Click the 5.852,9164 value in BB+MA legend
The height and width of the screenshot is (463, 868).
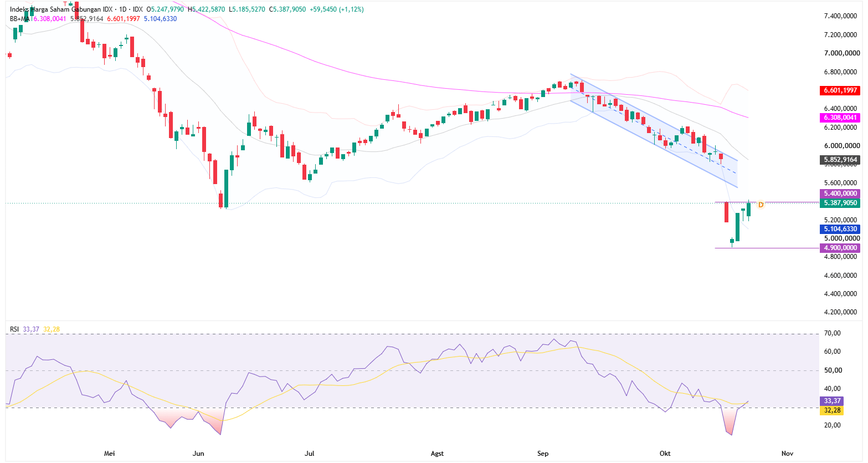pyautogui.click(x=87, y=19)
